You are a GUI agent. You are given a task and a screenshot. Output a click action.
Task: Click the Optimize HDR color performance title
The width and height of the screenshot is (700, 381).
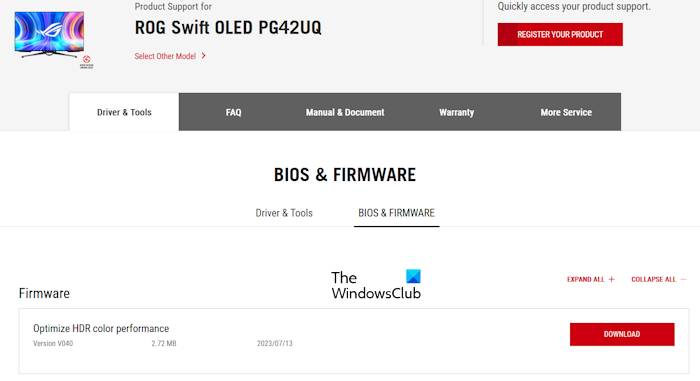pos(101,328)
